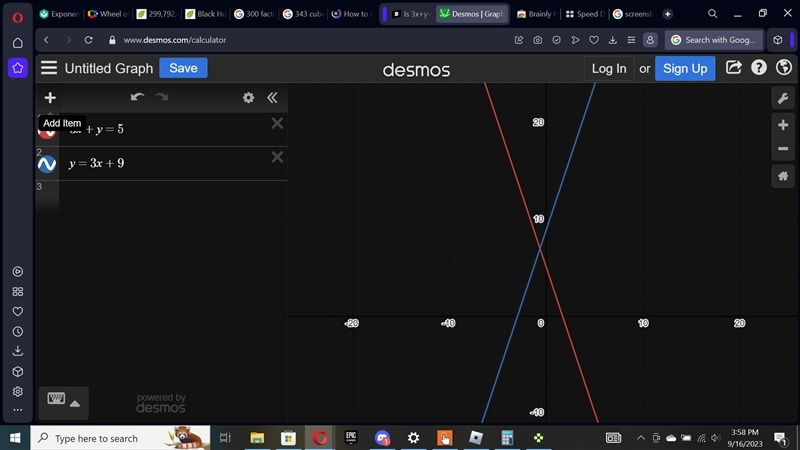Take a snapshot with the camera icon

(x=538, y=40)
